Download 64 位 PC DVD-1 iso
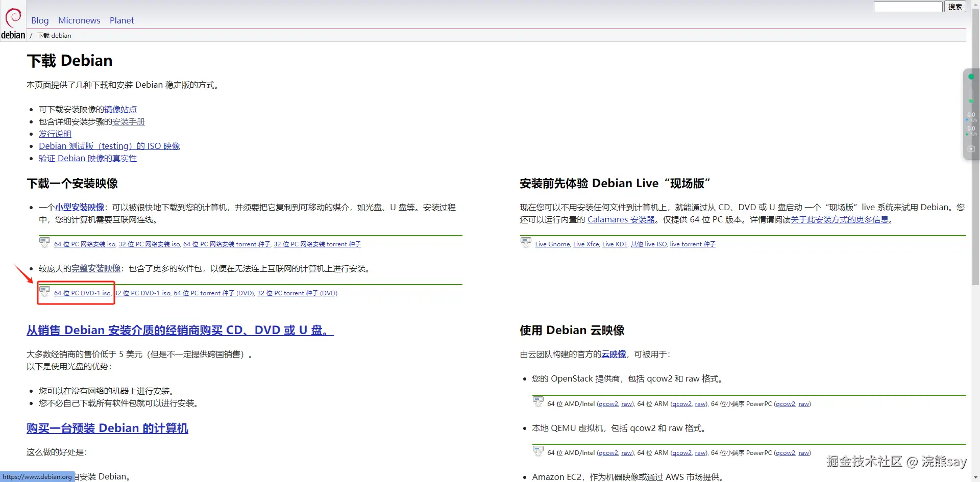Image resolution: width=980 pixels, height=482 pixels. coord(83,293)
